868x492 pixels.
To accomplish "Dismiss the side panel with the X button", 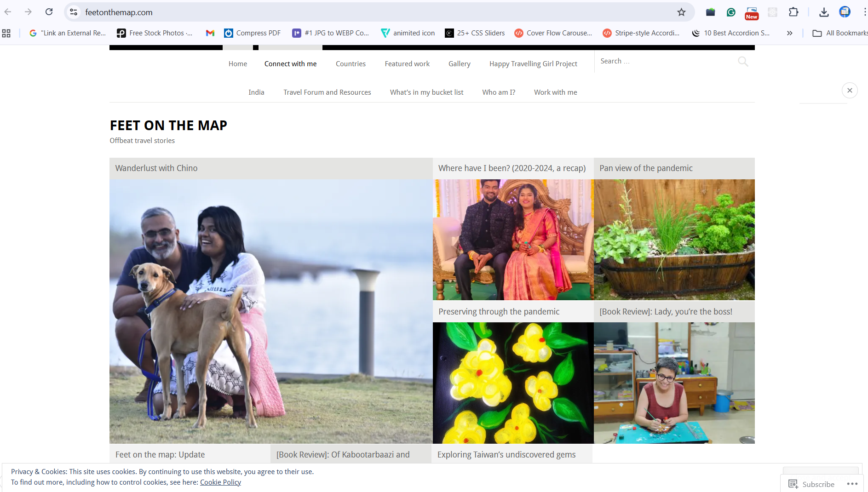I will click(850, 91).
